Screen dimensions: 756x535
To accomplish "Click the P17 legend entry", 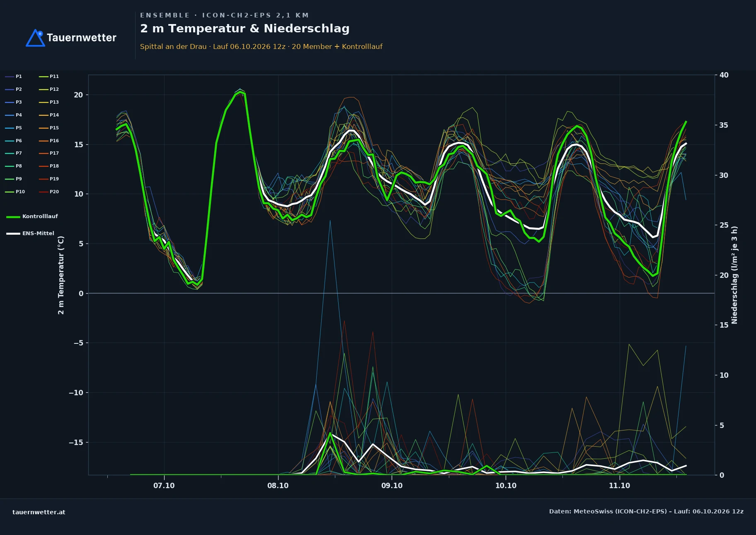I will pos(49,153).
